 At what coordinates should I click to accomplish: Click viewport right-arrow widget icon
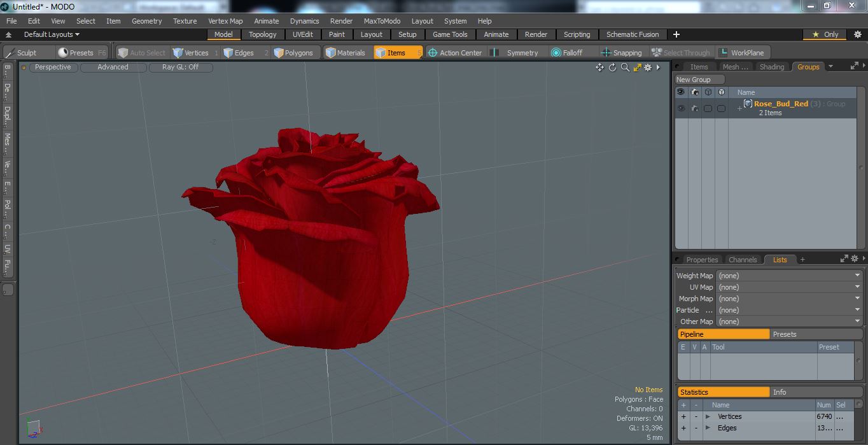click(659, 67)
